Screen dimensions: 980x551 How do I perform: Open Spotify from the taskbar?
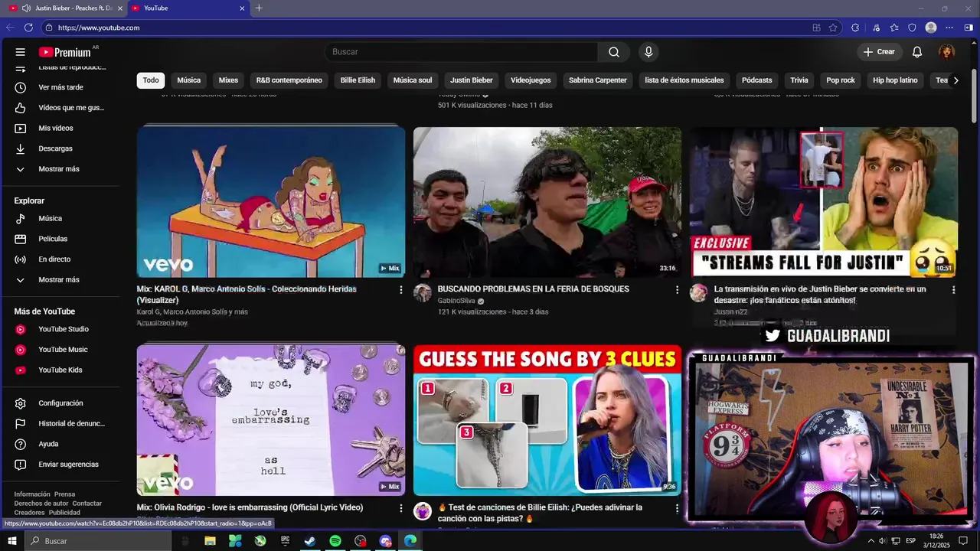point(335,541)
